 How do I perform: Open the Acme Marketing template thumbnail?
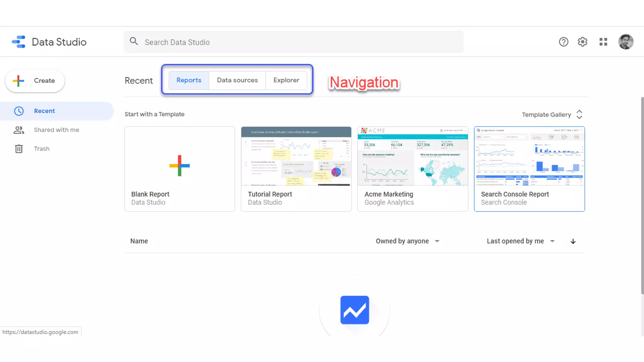click(413, 156)
